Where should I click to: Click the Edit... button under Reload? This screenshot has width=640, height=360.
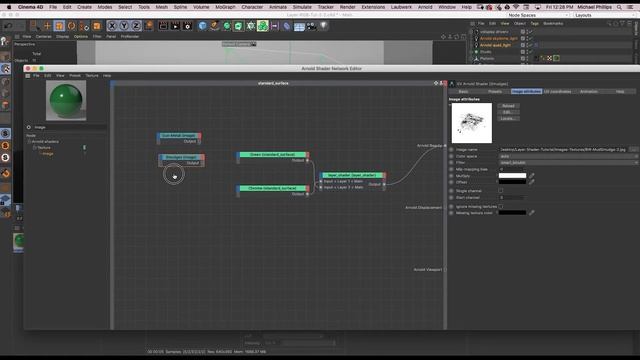[508, 112]
